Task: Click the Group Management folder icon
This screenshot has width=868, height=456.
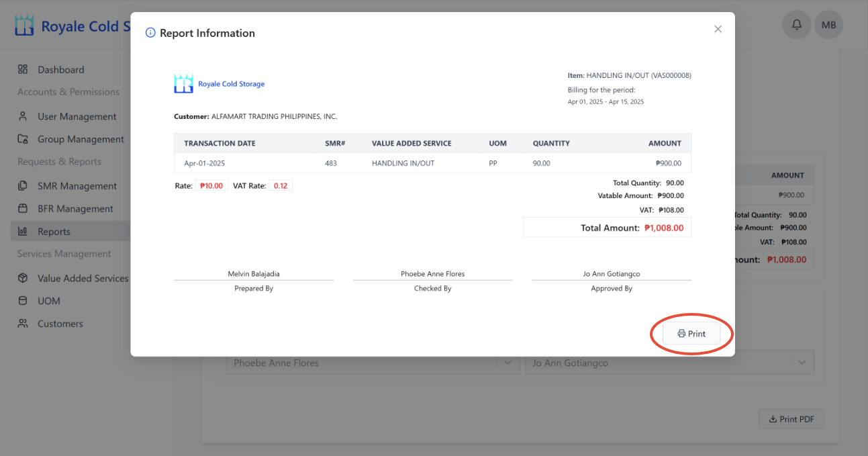Action: (23, 139)
